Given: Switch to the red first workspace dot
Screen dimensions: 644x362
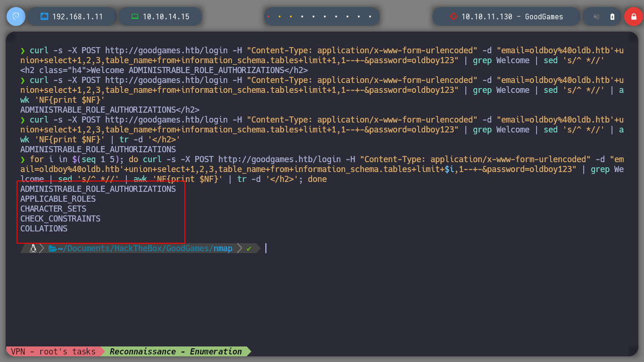Looking at the screenshot, I should pos(268,16).
